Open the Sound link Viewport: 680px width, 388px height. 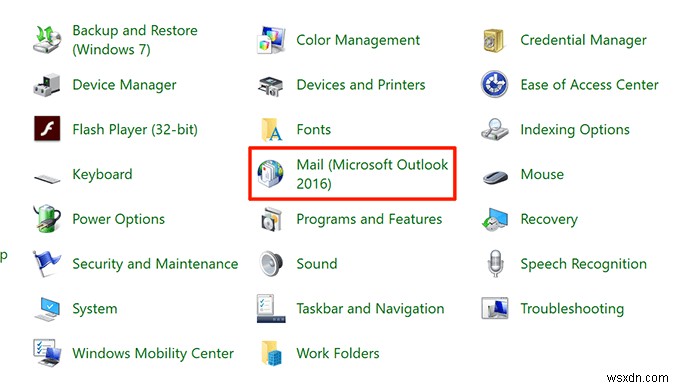coord(317,264)
